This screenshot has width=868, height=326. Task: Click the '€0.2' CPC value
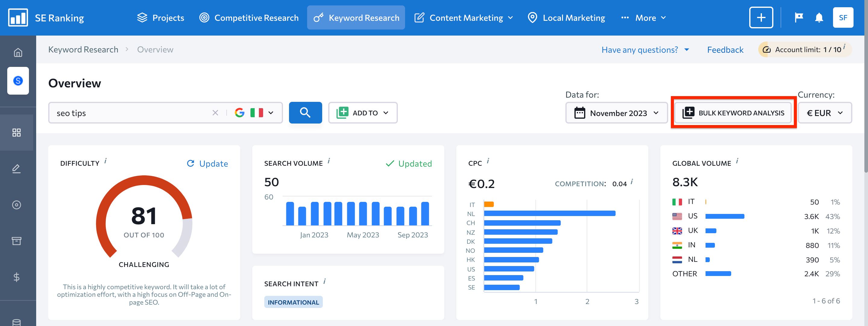482,184
